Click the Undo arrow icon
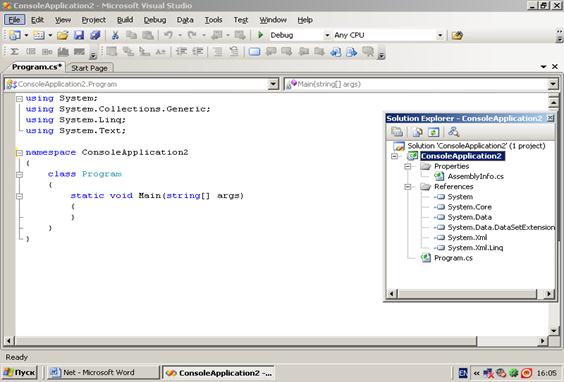The height and width of the screenshot is (382, 564). pyautogui.click(x=168, y=35)
